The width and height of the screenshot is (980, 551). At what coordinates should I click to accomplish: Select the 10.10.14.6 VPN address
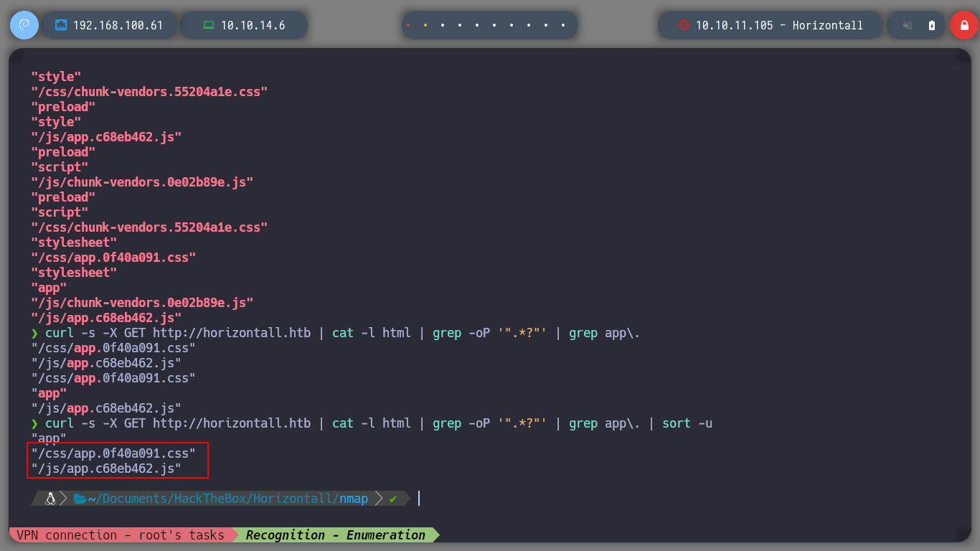tap(253, 25)
